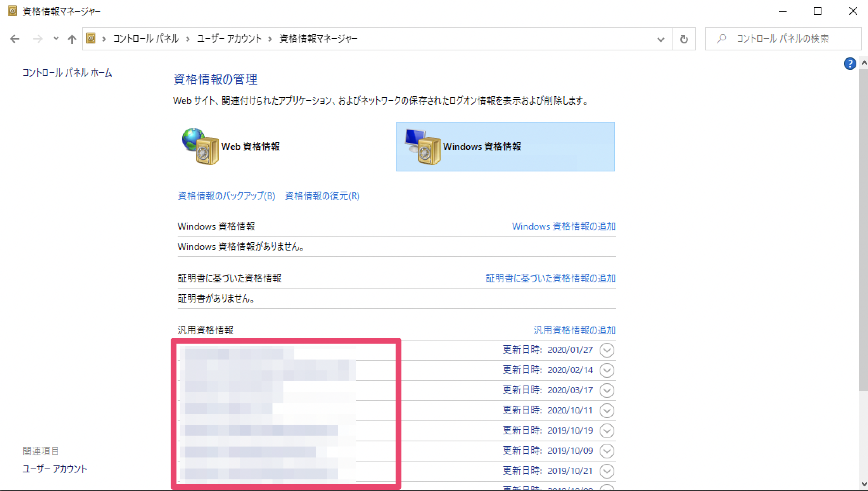
Task: Refresh the Credential Manager page
Action: point(684,39)
